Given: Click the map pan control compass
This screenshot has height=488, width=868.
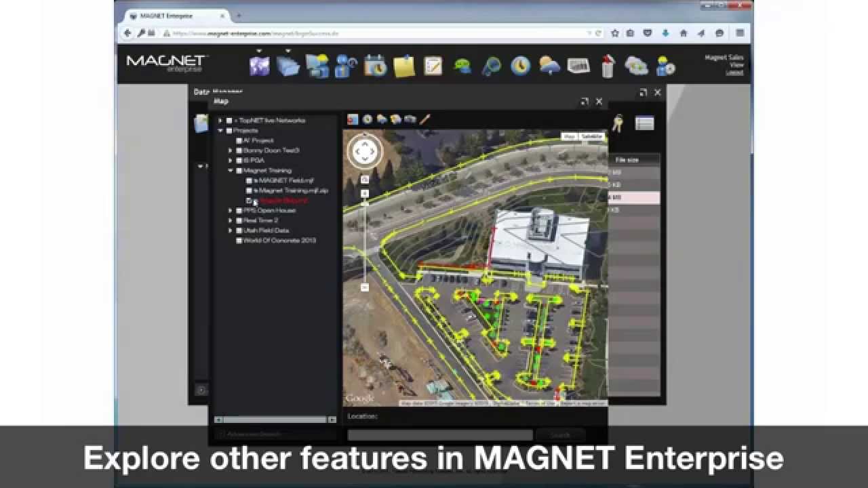Looking at the screenshot, I should pyautogui.click(x=365, y=151).
